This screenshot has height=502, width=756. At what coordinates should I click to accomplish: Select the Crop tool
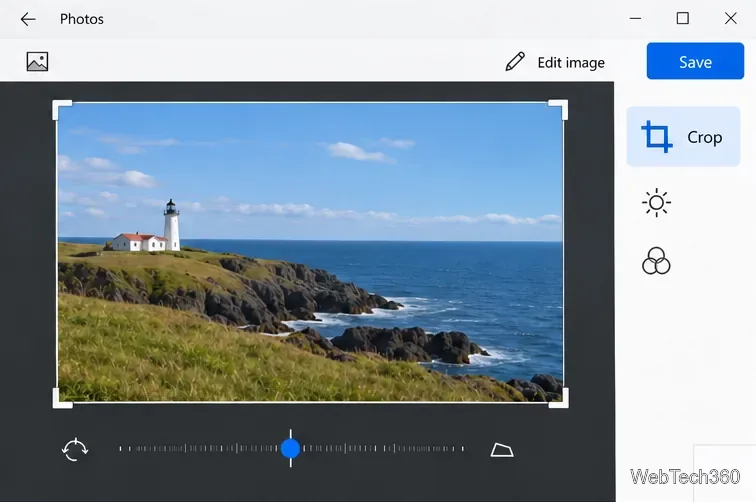683,137
